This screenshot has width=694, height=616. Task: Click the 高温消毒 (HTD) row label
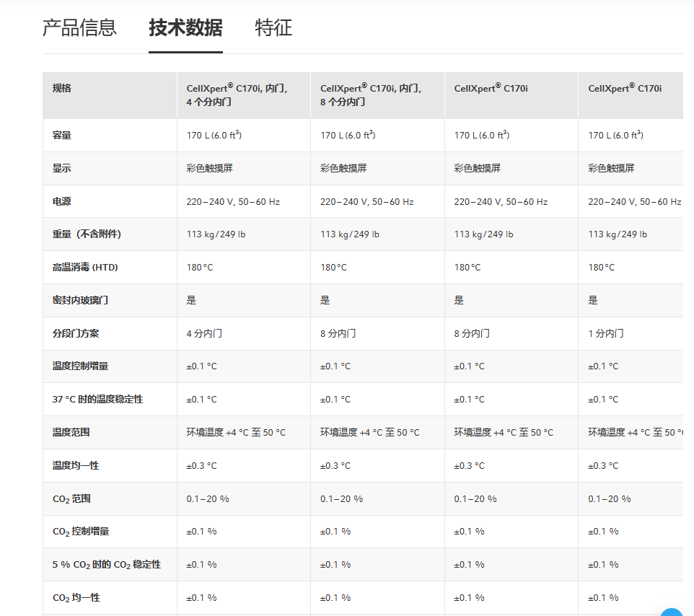point(85,268)
